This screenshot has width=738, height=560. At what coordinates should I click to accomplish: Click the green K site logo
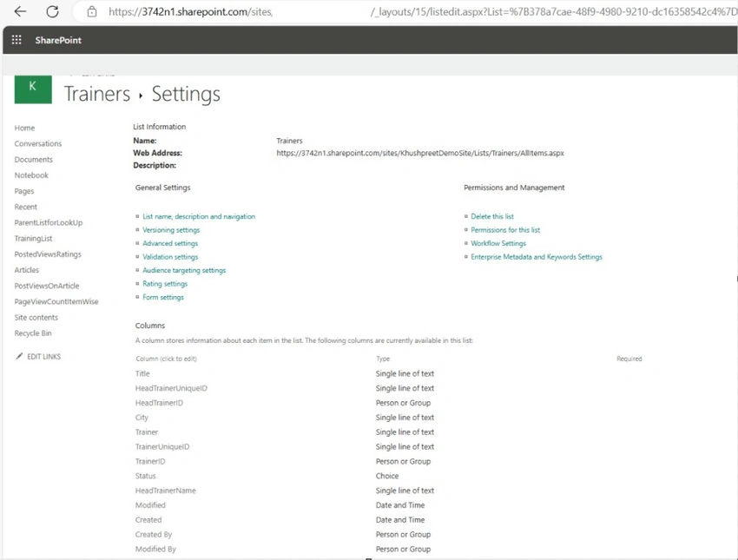pyautogui.click(x=33, y=89)
